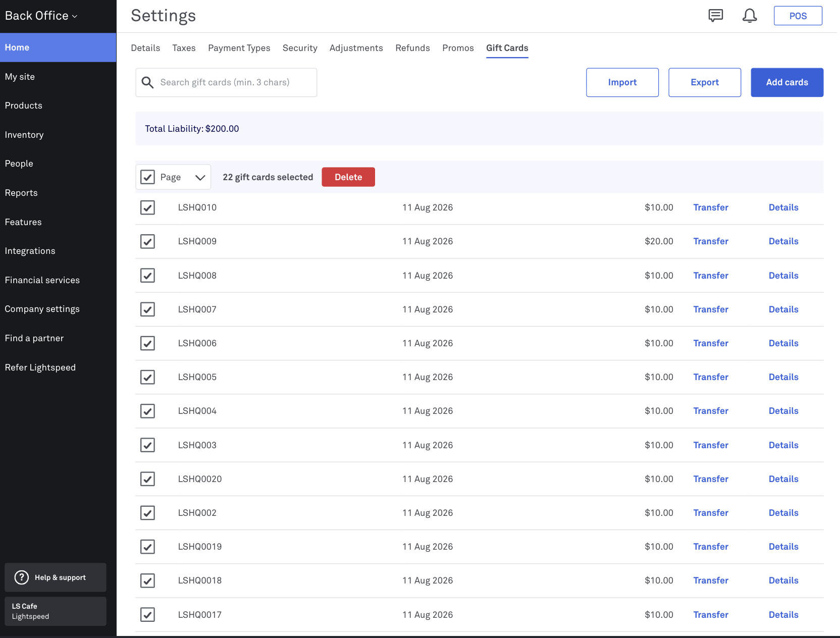
Task: Click into the gift card search field
Action: tap(226, 82)
